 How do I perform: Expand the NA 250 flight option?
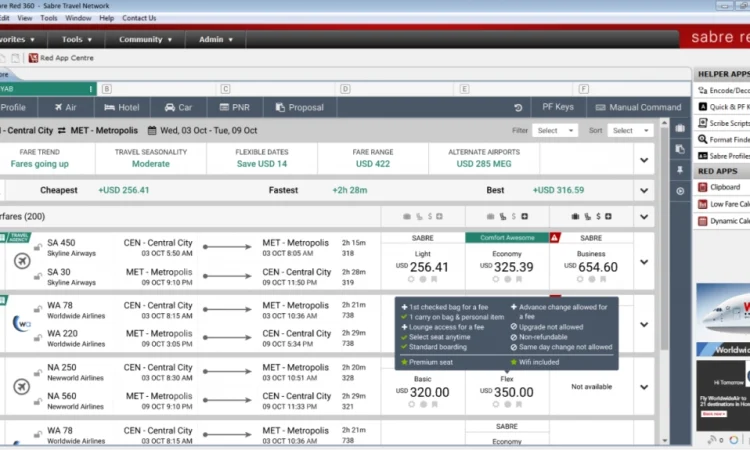click(644, 387)
